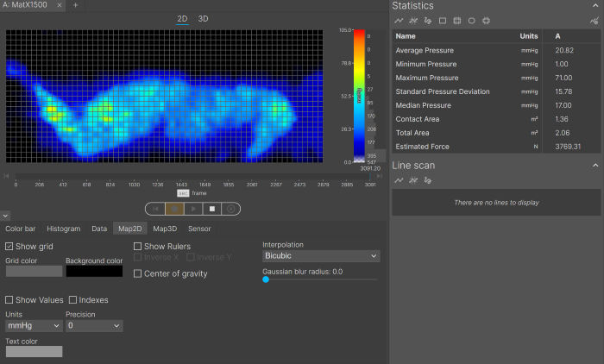
Task: Click the Sensor tab
Action: click(x=199, y=229)
